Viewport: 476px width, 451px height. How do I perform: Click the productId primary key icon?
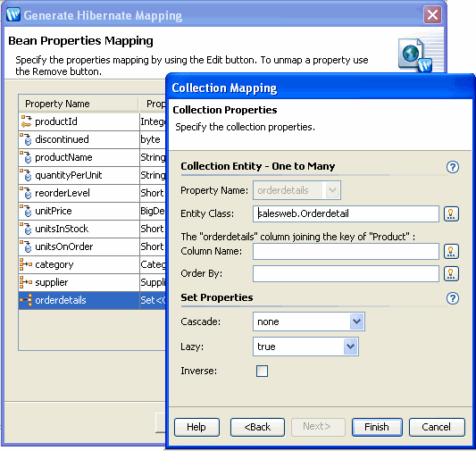[x=26, y=121]
